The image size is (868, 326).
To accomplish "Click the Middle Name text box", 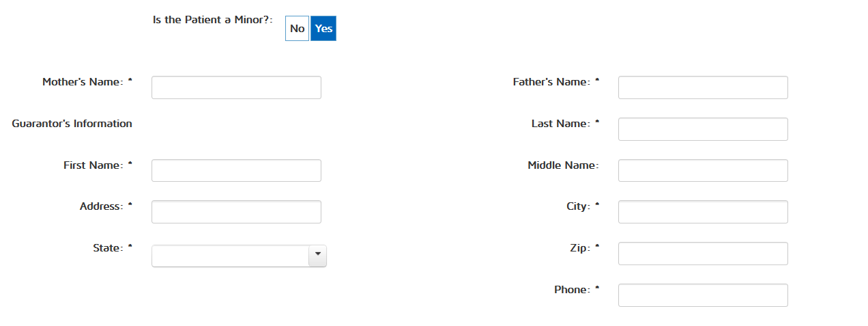I will point(703,171).
